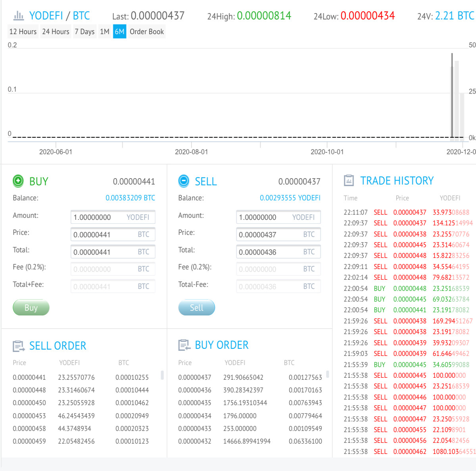Click the Sell Fee (0.2%) field
Screen dimensions: 476x471
(x=278, y=269)
